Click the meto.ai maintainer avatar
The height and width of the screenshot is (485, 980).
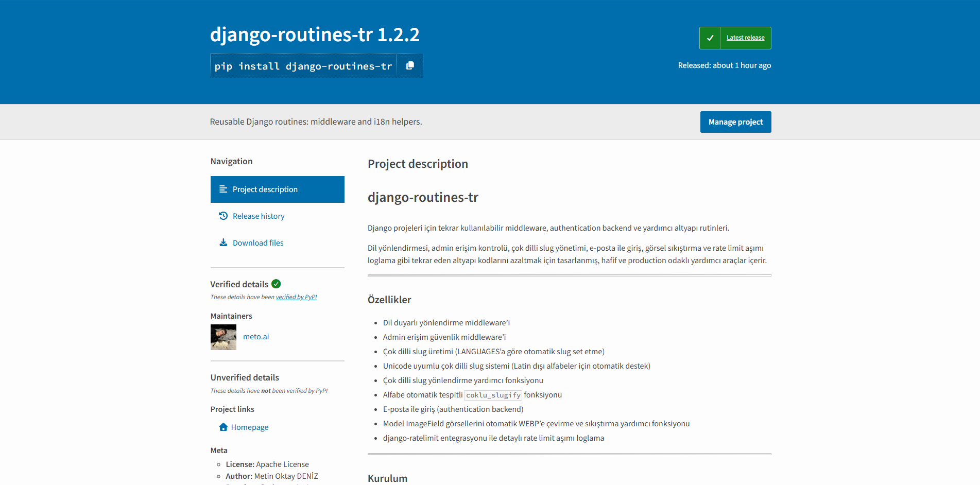click(223, 337)
